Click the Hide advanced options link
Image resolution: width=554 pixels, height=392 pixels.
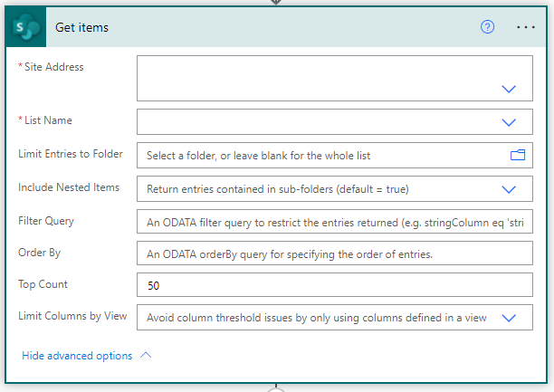pyautogui.click(x=77, y=356)
